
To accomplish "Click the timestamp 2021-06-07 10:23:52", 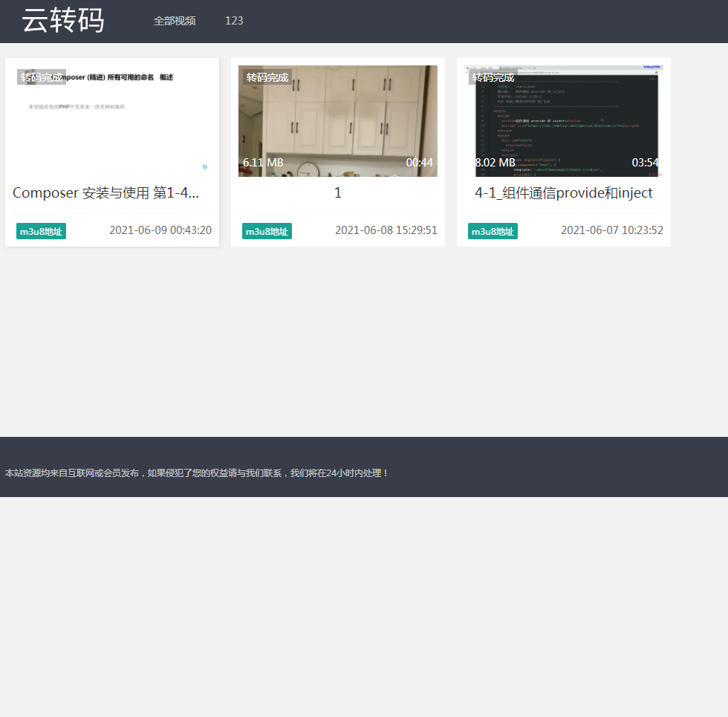I will point(612,230).
